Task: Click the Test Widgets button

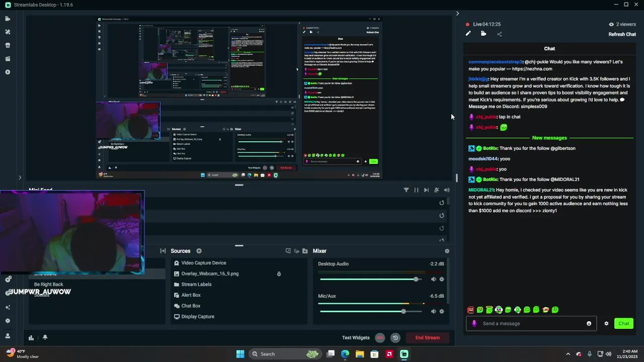Action: (x=356, y=338)
